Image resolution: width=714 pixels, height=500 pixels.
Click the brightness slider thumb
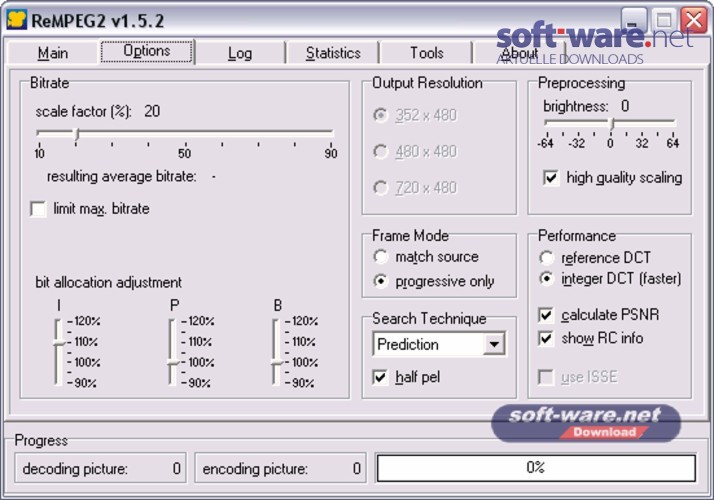click(x=612, y=124)
